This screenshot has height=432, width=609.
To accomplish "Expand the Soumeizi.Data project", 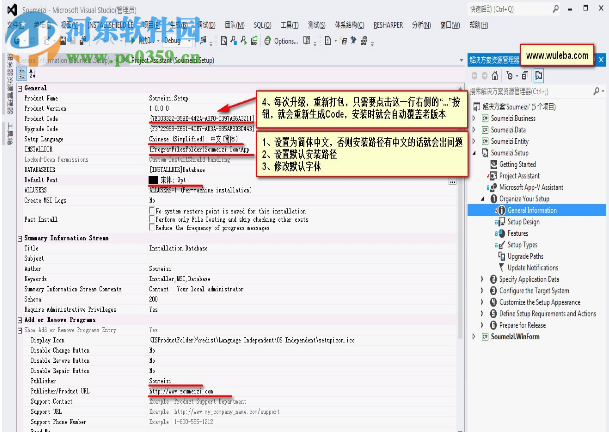I will click(474, 130).
